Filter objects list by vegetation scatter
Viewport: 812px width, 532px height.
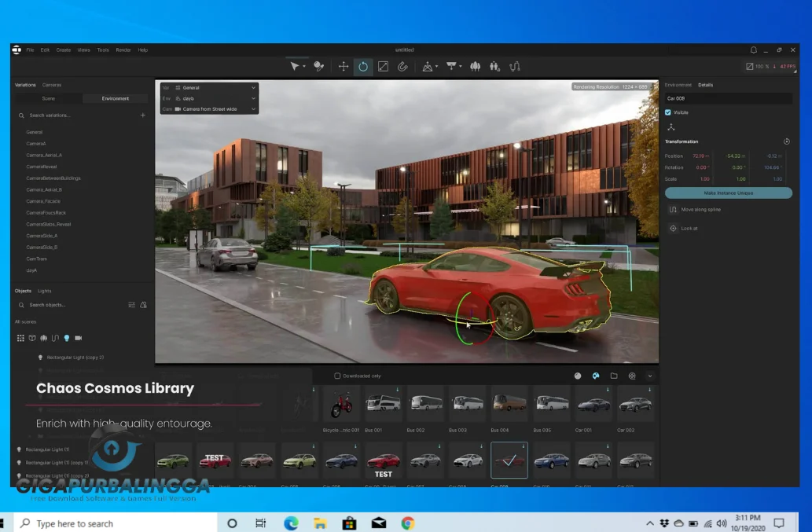[x=43, y=338]
